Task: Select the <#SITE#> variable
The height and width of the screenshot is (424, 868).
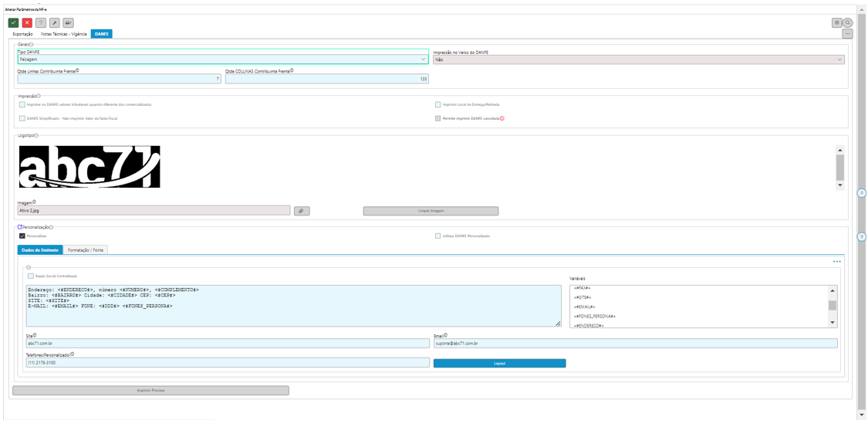Action: [x=581, y=297]
